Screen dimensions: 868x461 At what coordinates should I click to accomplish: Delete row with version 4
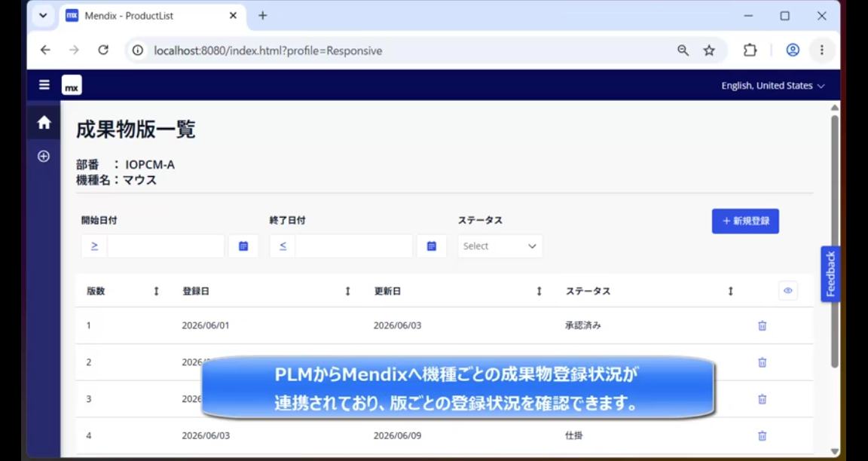pyautogui.click(x=763, y=436)
